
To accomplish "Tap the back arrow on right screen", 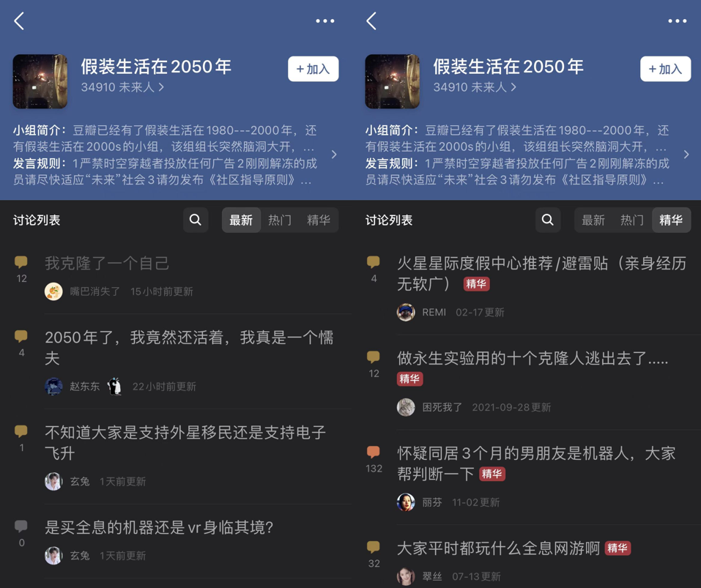I will (371, 21).
